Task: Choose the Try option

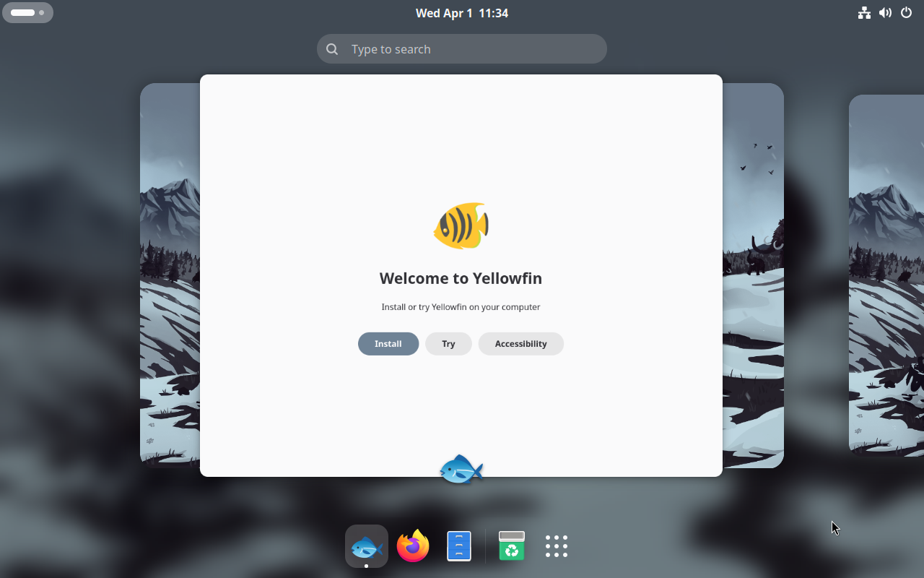Action: 448,344
